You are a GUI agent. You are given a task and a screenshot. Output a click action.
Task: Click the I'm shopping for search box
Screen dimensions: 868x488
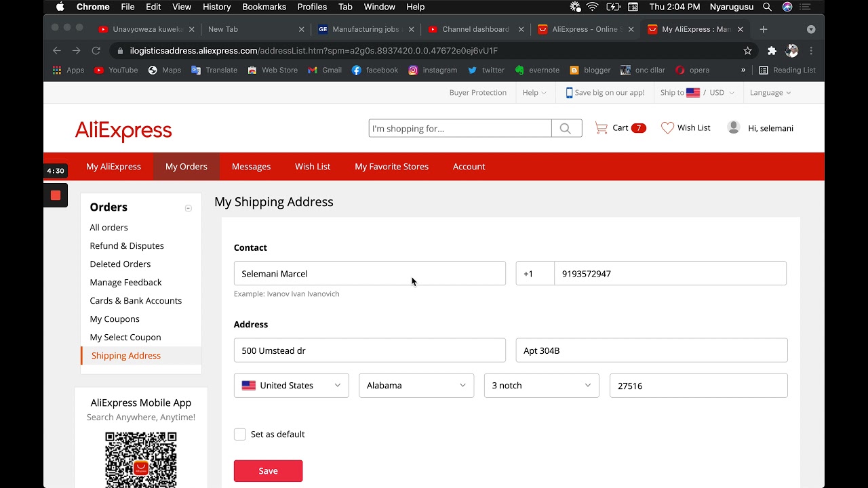(460, 128)
